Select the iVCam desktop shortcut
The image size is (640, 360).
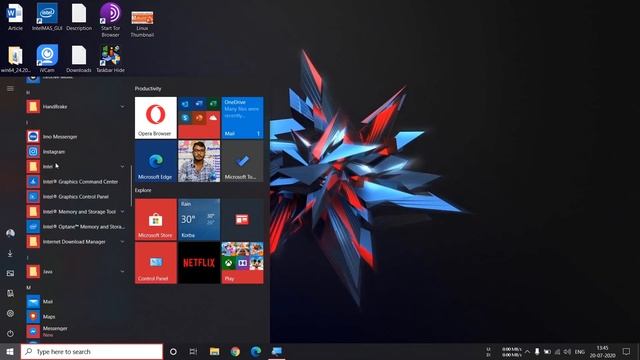[47, 59]
